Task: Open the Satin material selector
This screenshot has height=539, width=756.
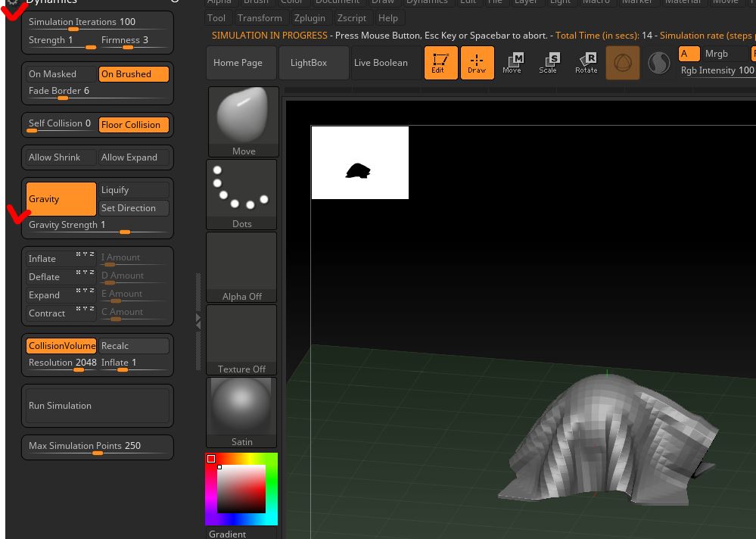Action: tap(241, 413)
